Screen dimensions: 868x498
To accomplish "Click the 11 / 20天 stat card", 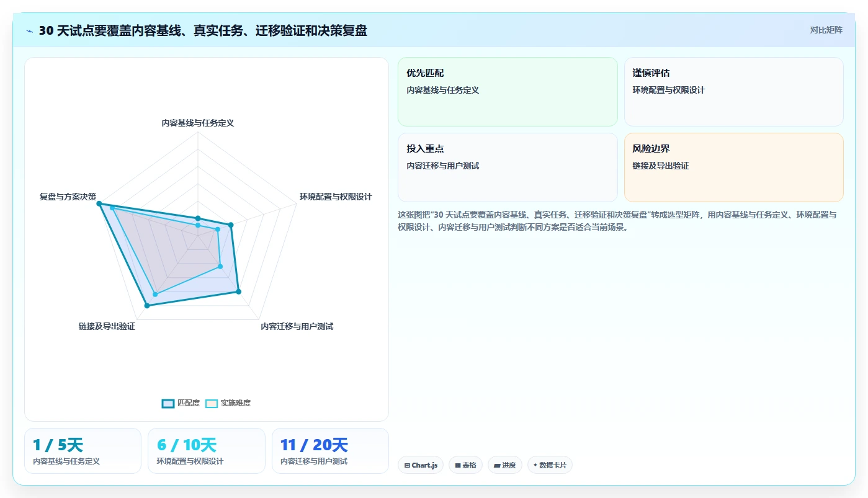I will pyautogui.click(x=330, y=451).
